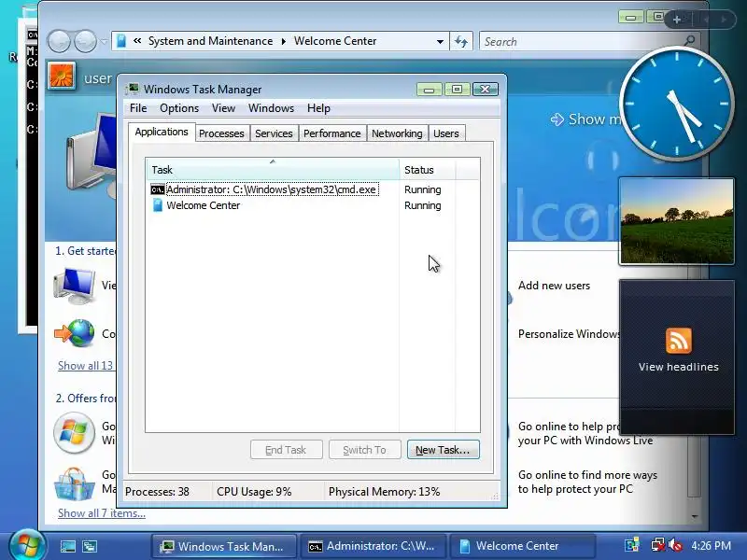Switch to the Networking tab
The image size is (747, 560).
pyautogui.click(x=397, y=133)
